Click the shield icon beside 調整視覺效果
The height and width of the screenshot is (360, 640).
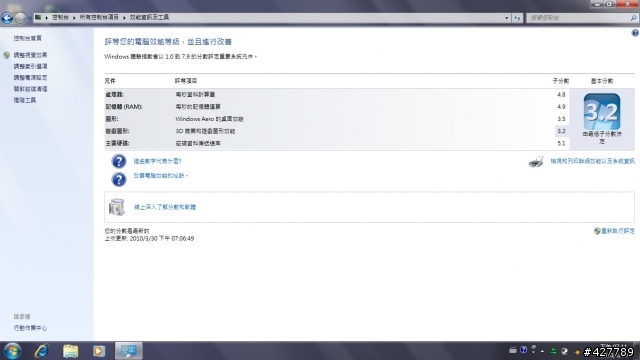7,55
